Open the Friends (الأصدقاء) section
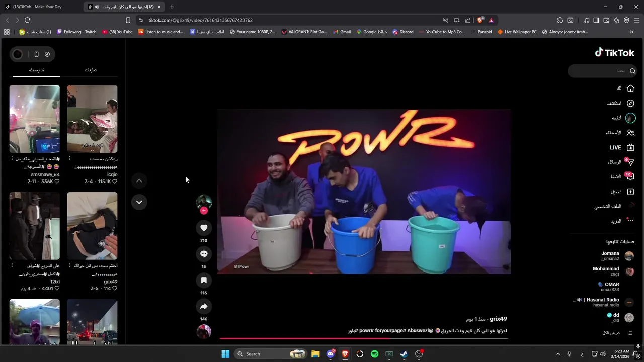Viewport: 644px width, 362px height. (x=620, y=133)
